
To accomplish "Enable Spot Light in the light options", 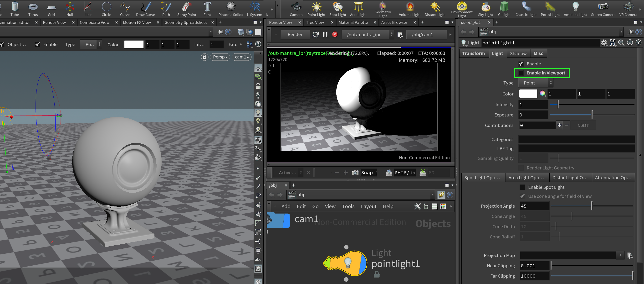I will (522, 187).
